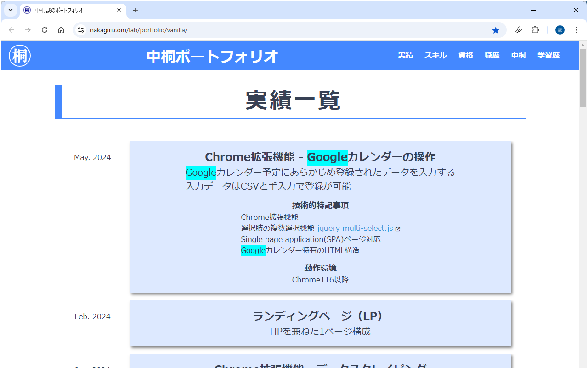Image resolution: width=588 pixels, height=368 pixels.
Task: Click the Googleカレンダー特有のHTML構造 line
Action: click(300, 251)
